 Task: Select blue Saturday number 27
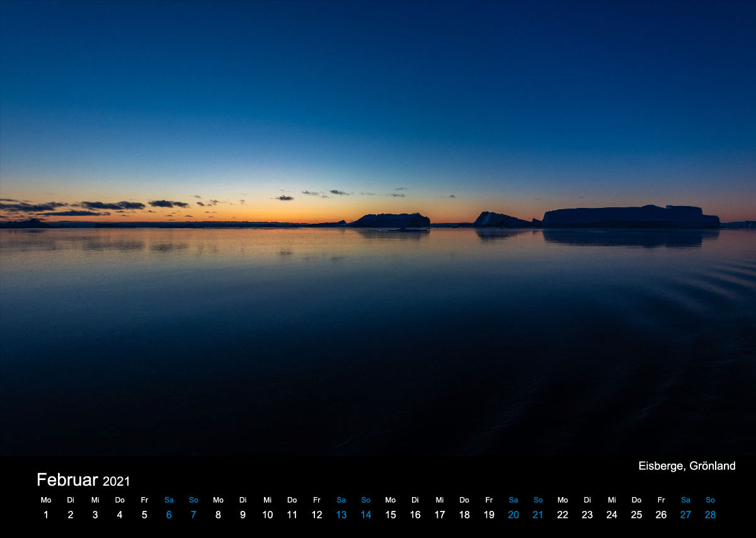685,515
